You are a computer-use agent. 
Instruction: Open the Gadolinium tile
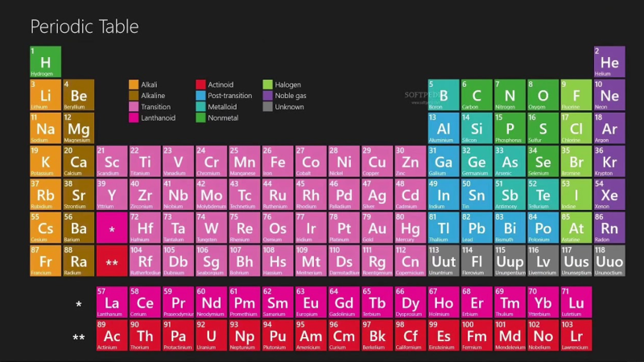345,302
